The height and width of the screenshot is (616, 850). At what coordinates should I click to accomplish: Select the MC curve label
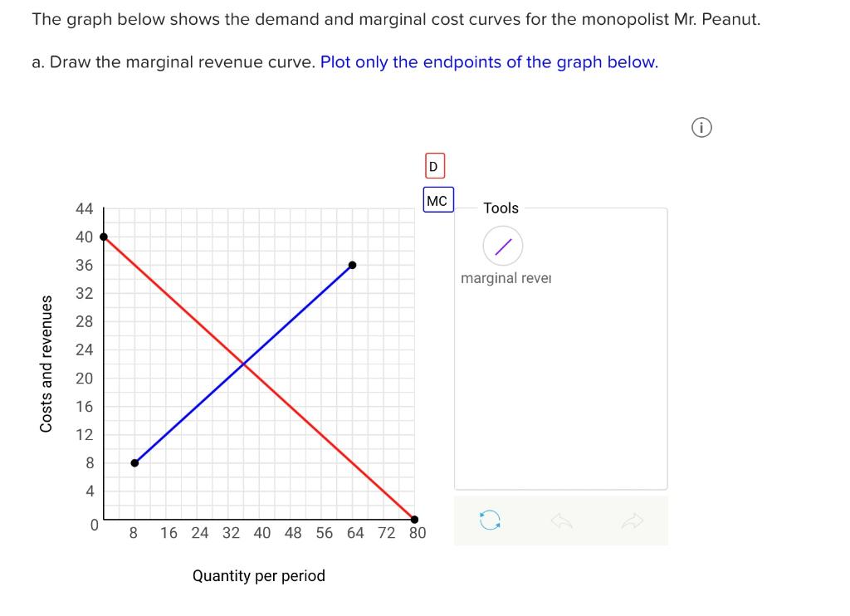pos(437,199)
